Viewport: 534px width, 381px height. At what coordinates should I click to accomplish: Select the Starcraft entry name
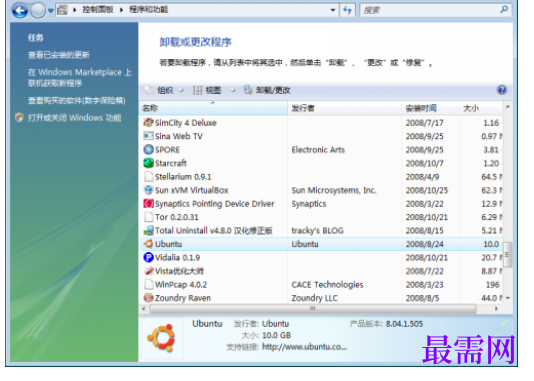coord(171,163)
